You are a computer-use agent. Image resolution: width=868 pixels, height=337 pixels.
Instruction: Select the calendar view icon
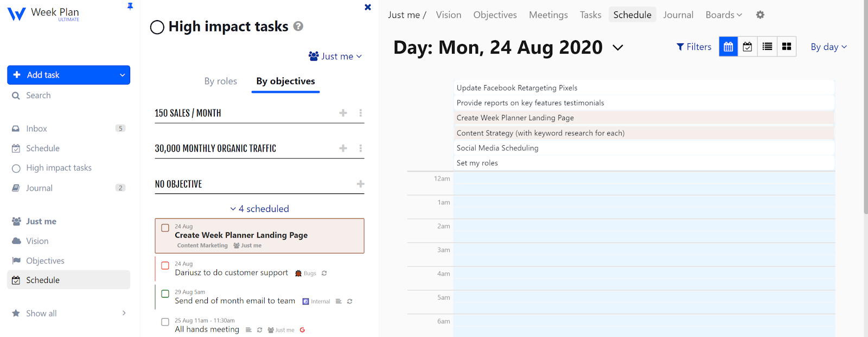click(728, 47)
